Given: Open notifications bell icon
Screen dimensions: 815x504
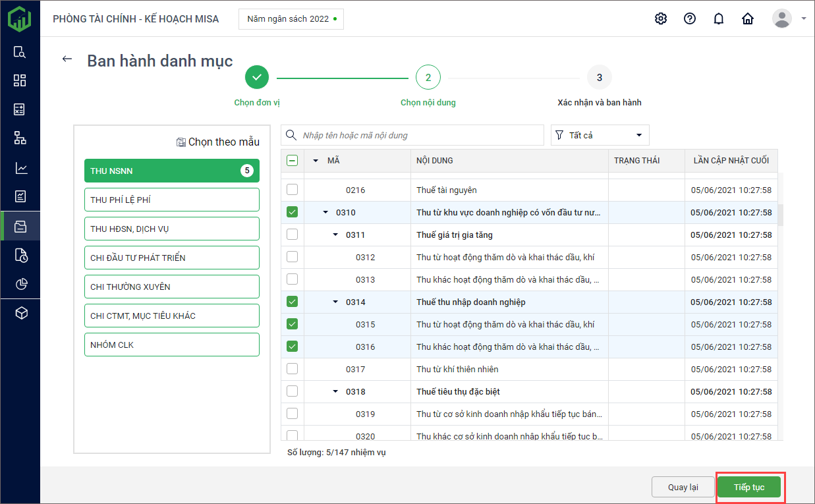Looking at the screenshot, I should click(719, 18).
